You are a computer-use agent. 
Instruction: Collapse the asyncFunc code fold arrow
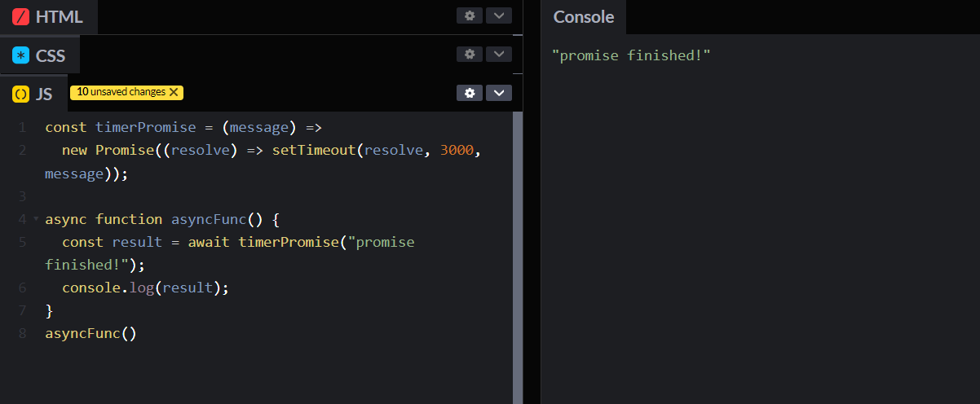35,219
